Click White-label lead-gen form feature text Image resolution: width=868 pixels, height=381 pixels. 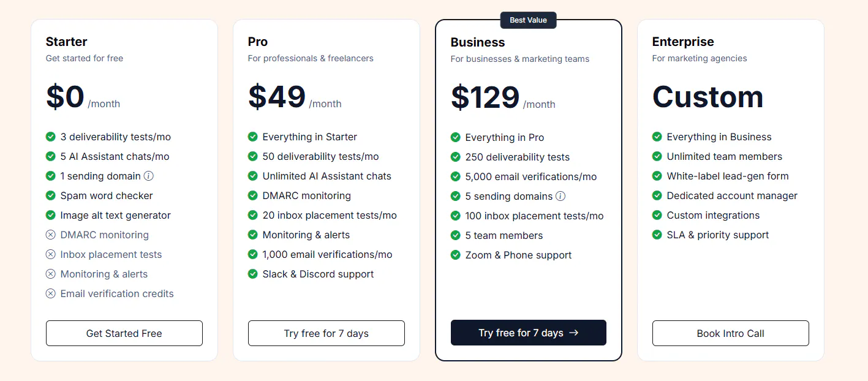pos(728,176)
